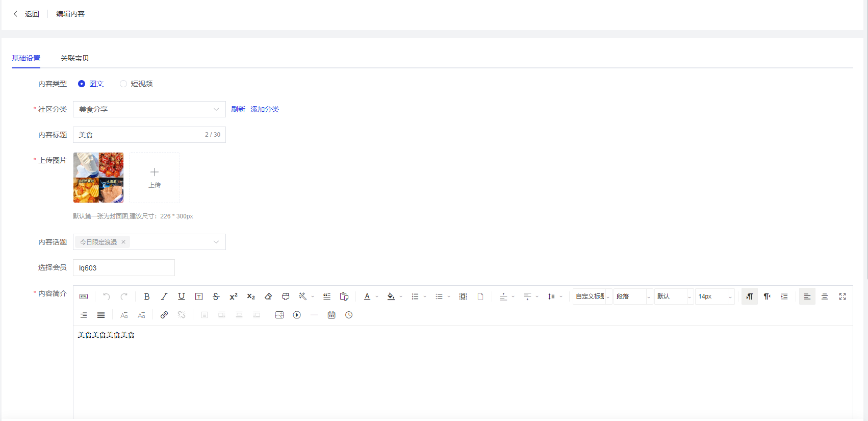Open the HTML source code view
This screenshot has height=421, width=868.
click(84, 296)
